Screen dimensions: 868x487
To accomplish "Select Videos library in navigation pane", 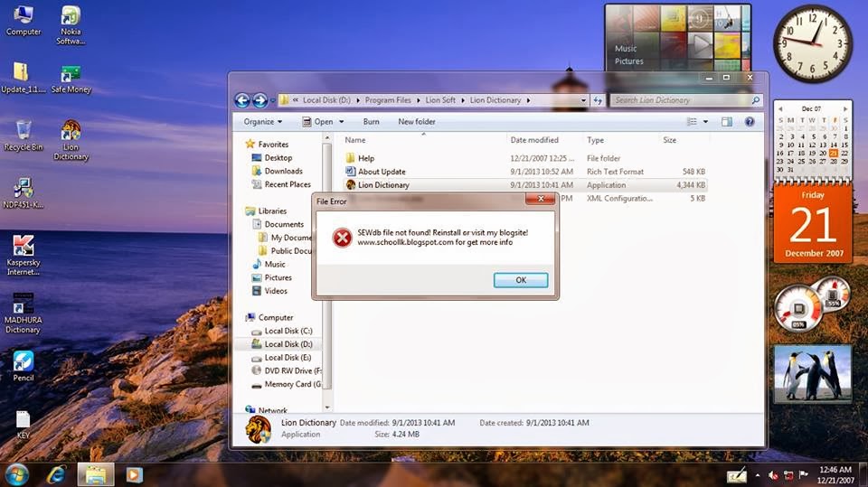I will 276,291.
